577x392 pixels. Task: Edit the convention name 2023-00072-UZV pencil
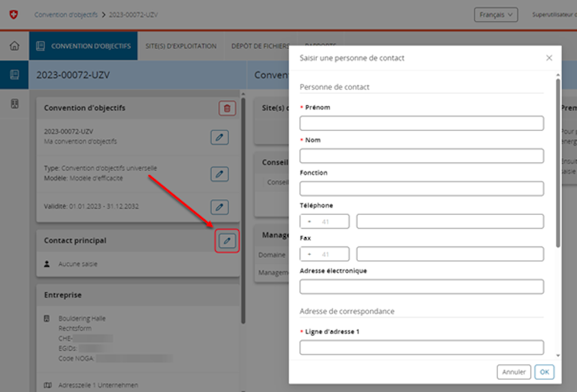pos(219,137)
